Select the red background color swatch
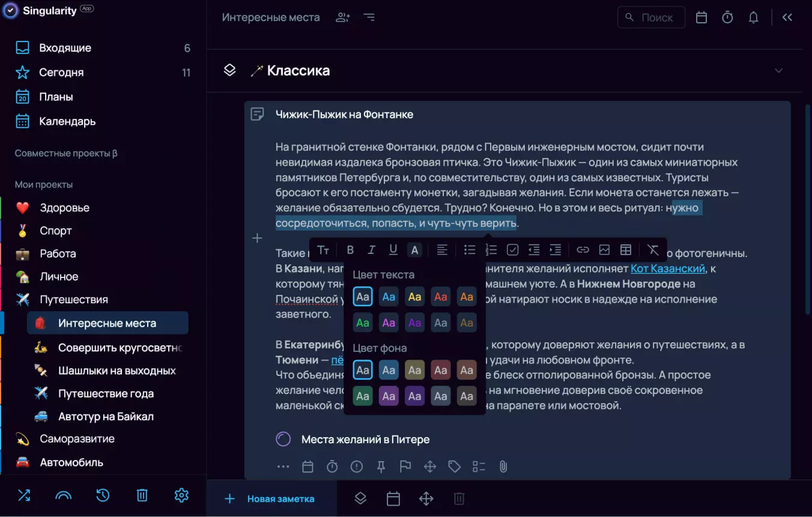The height and width of the screenshot is (517, 812). coord(441,370)
